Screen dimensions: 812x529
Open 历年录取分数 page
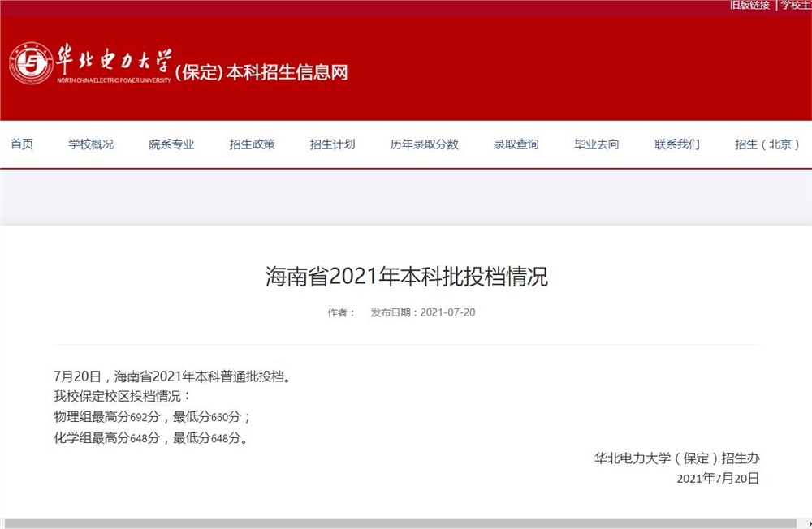pyautogui.click(x=425, y=144)
